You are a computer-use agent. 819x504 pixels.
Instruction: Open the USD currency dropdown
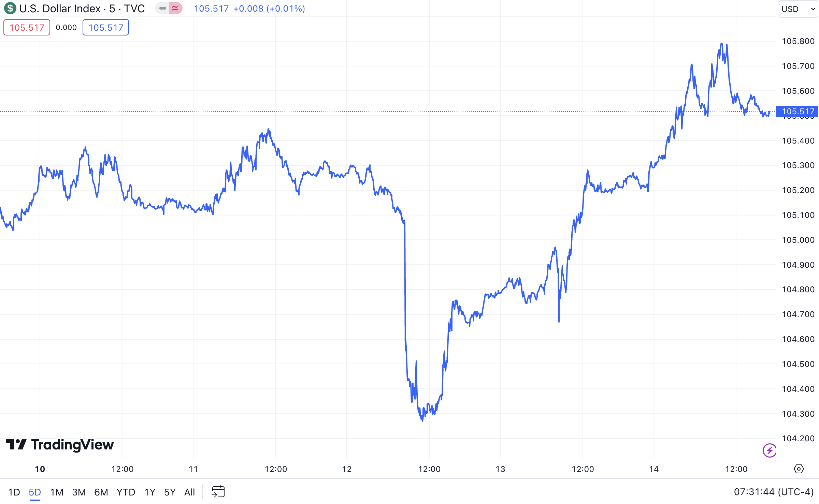tap(798, 9)
